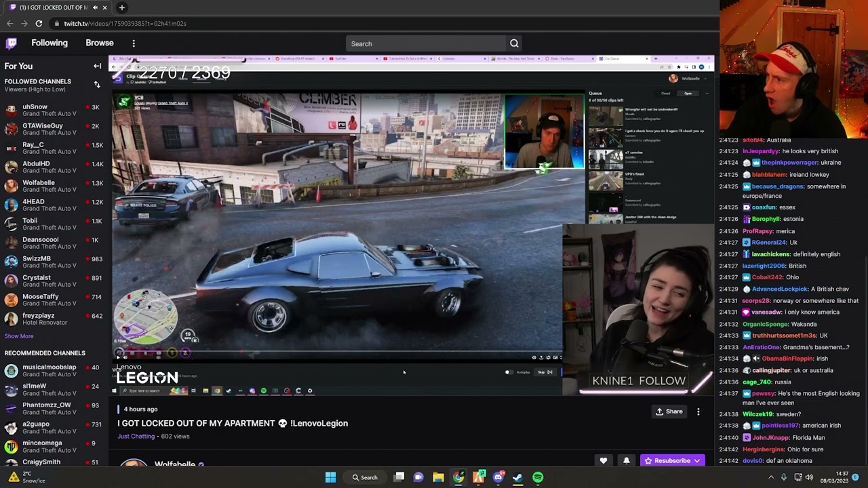
Task: Open Steam from the taskbar
Action: coord(518,477)
